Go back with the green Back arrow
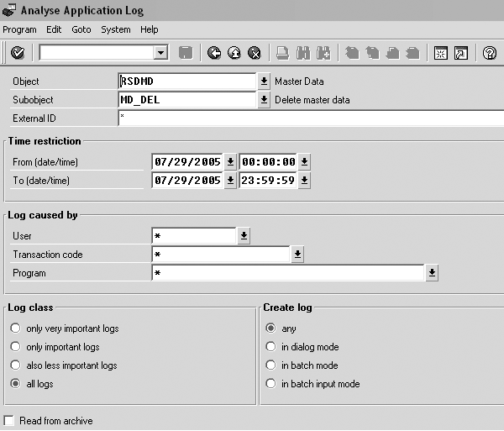Image resolution: width=504 pixels, height=431 pixels. click(x=214, y=53)
